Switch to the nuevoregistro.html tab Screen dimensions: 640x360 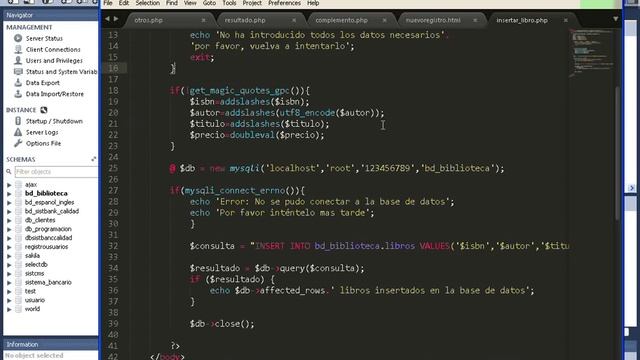click(441, 20)
